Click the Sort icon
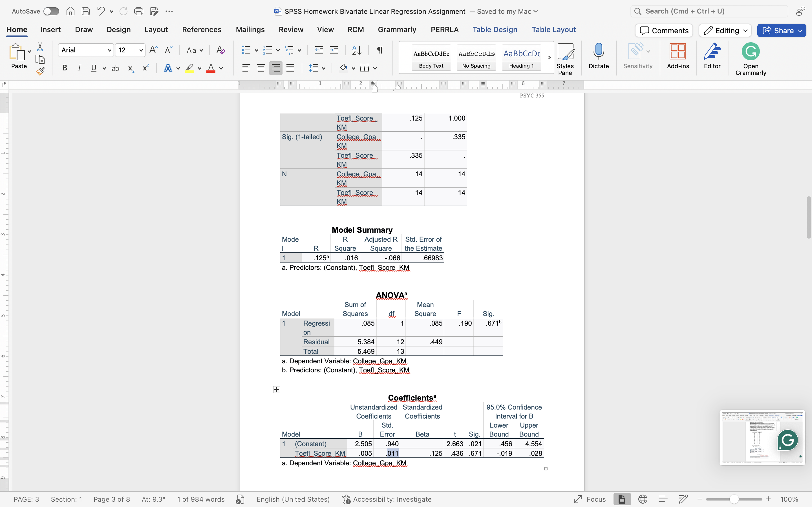 (x=356, y=50)
